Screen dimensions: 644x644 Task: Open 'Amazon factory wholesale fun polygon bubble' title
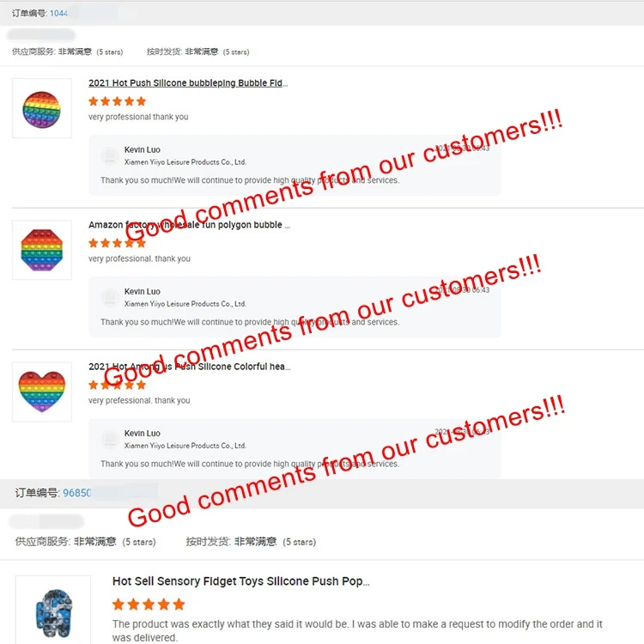pos(190,225)
